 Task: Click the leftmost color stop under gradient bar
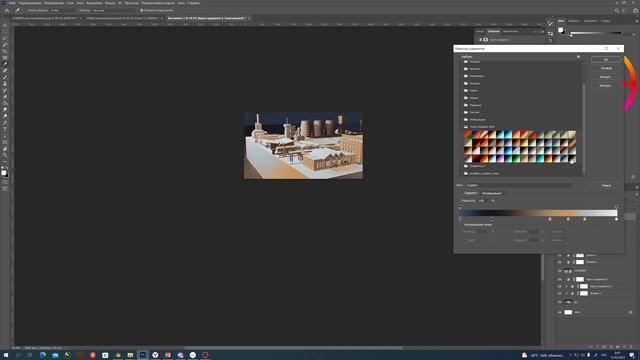click(x=460, y=219)
